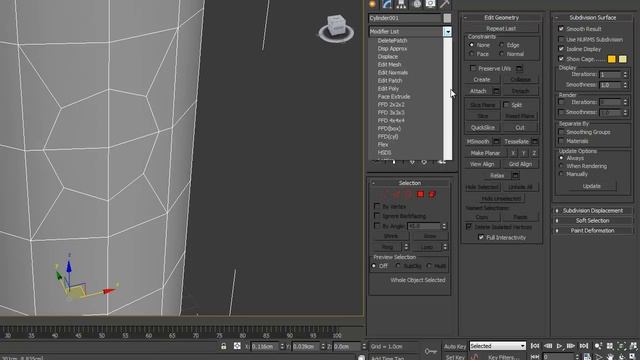This screenshot has width=640, height=360.
Task: Toggle Isoline Display checkbox
Action: (x=561, y=49)
